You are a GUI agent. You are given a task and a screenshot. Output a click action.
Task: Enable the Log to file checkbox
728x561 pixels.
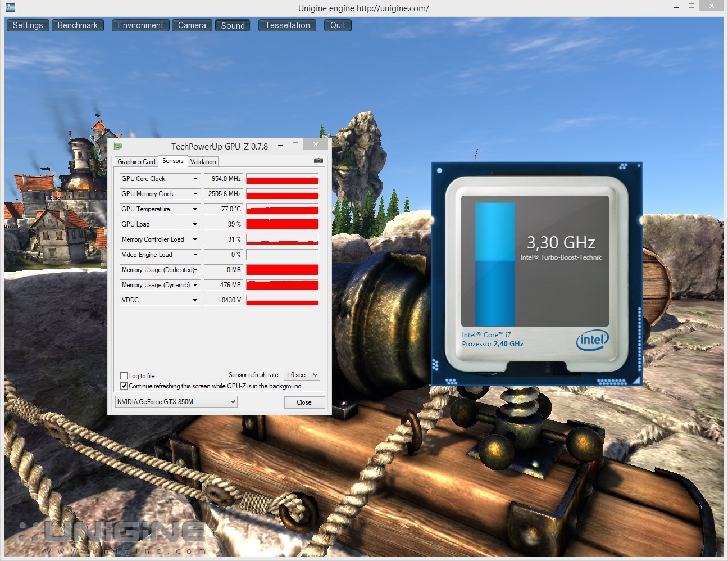[124, 375]
